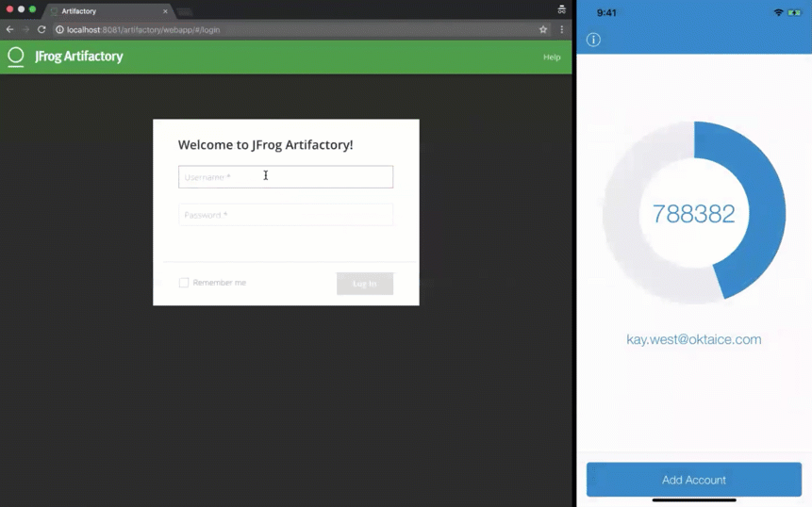Tap the 788382 verification code

(x=693, y=214)
